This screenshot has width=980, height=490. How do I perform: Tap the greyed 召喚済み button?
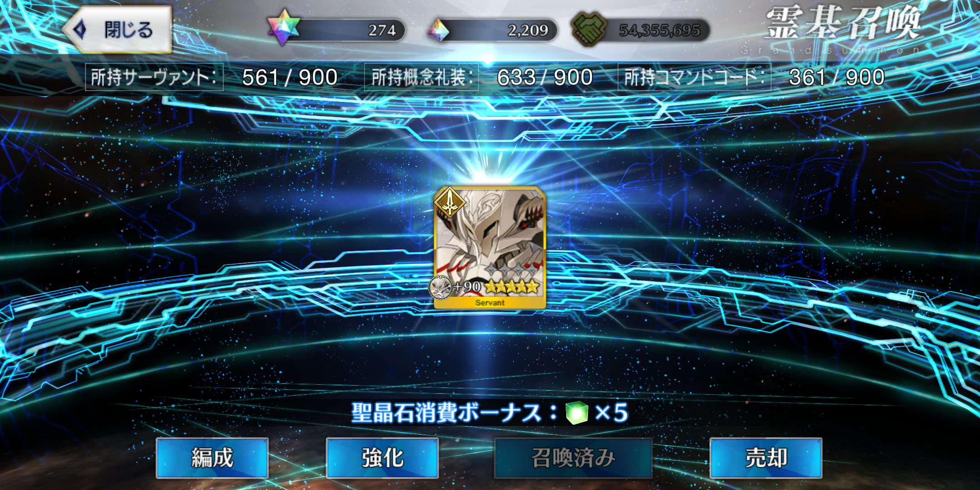573,458
